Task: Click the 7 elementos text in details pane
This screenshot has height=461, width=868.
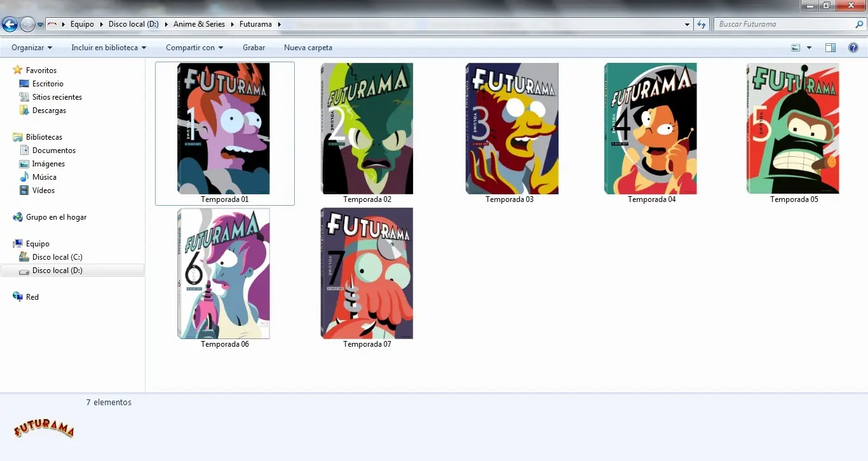Action: pos(109,402)
